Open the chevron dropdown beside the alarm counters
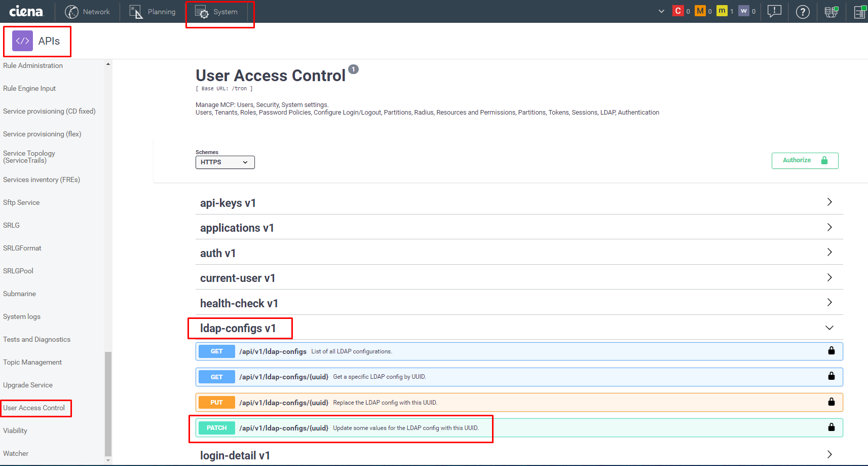 point(661,10)
